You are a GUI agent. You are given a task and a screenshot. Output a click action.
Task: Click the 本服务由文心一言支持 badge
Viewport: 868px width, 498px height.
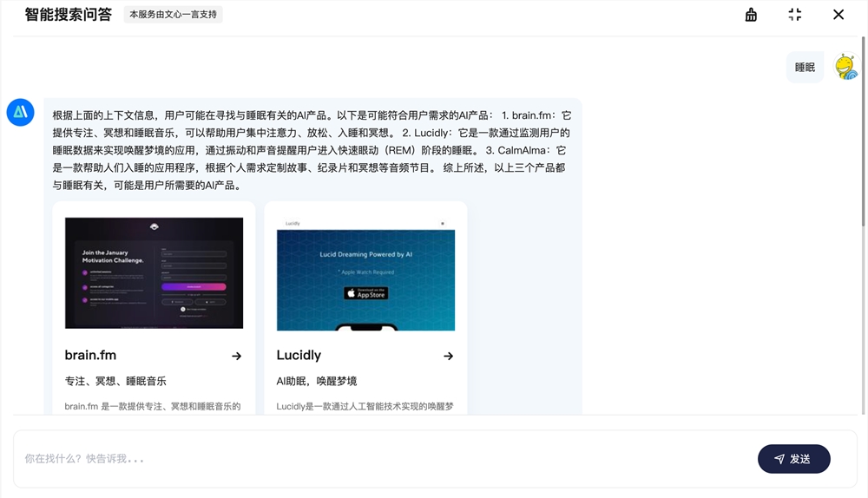coord(173,15)
